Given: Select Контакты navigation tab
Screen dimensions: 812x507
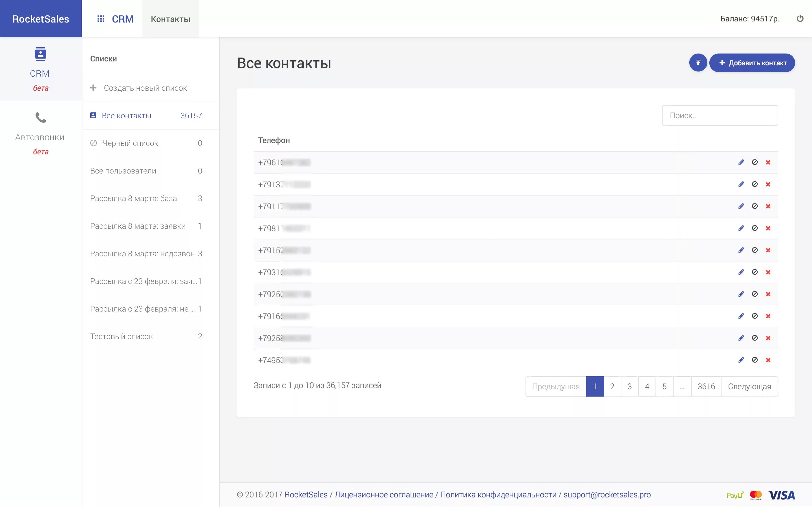Looking at the screenshot, I should tap(170, 18).
